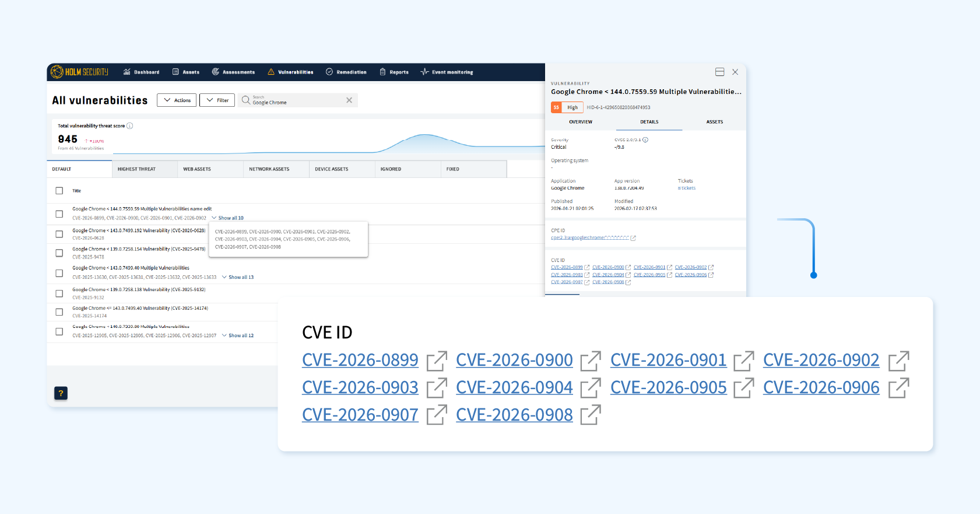Check the Chrome <= 143.0.7499.40 row checkbox
Image resolution: width=980 pixels, height=514 pixels.
coord(59,312)
